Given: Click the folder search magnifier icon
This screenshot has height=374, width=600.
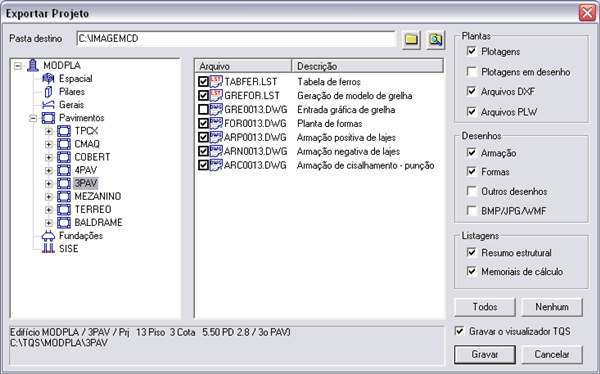Looking at the screenshot, I should (436, 39).
